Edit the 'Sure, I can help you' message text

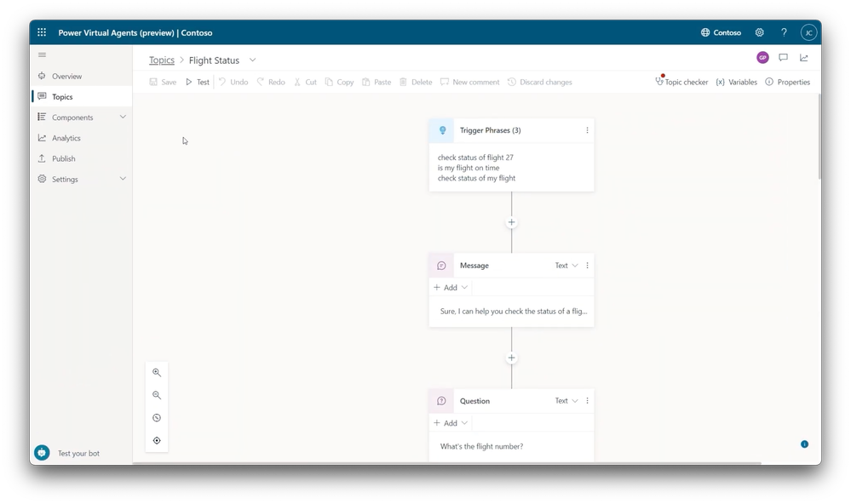(x=514, y=312)
